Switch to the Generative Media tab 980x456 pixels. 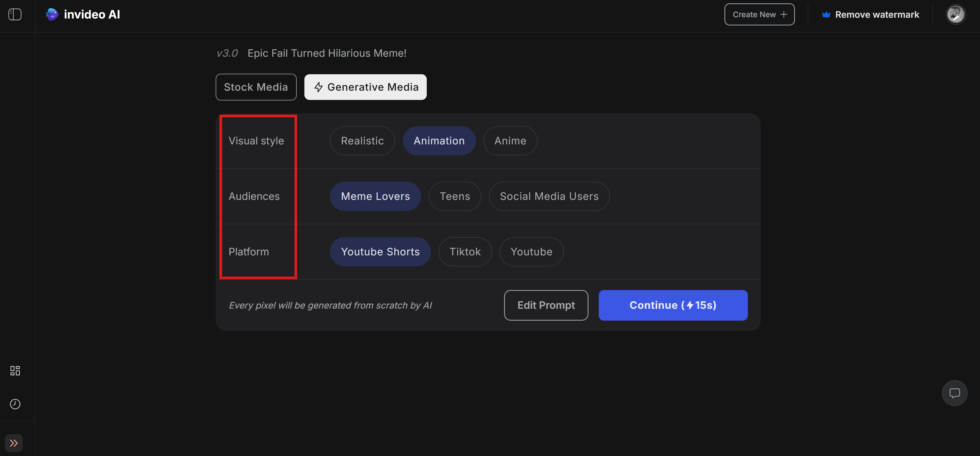(x=365, y=87)
